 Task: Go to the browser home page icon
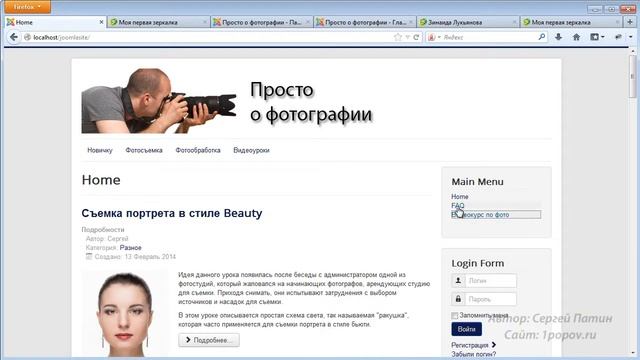click(x=576, y=37)
